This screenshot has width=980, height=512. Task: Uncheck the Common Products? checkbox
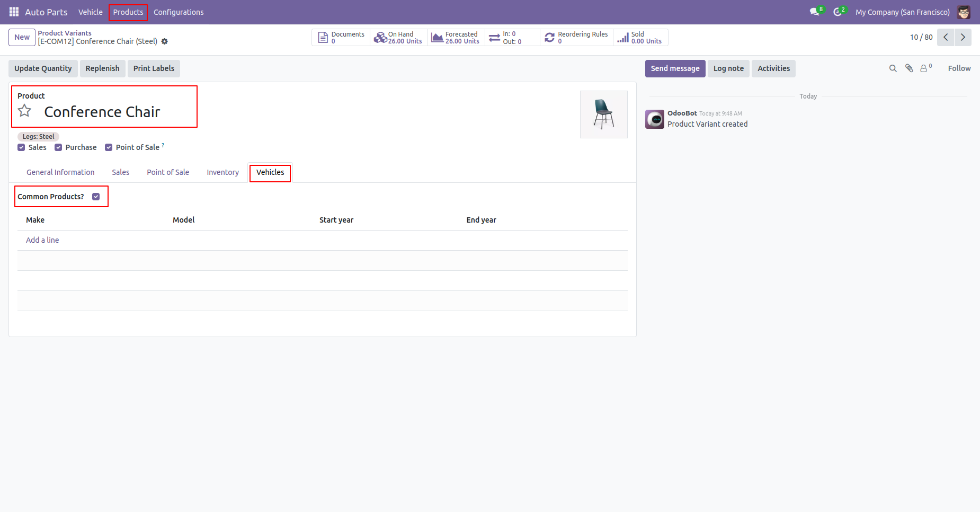96,197
